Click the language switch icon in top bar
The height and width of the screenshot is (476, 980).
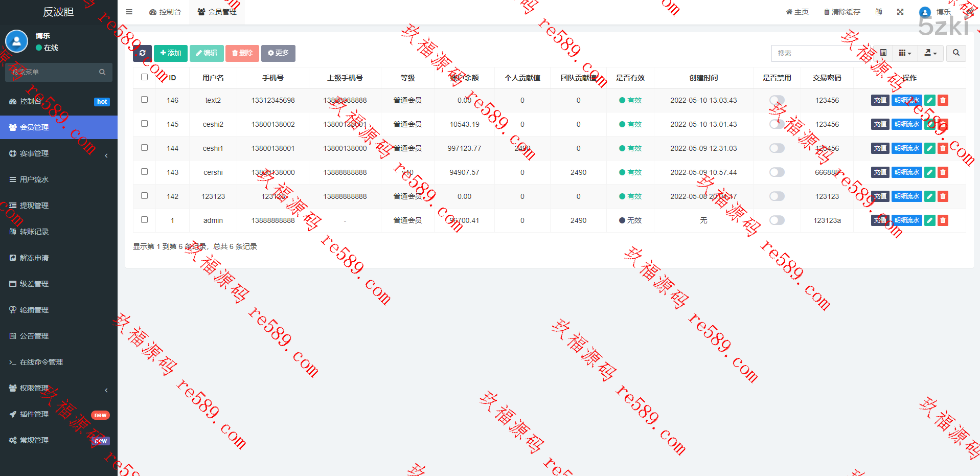(x=878, y=12)
